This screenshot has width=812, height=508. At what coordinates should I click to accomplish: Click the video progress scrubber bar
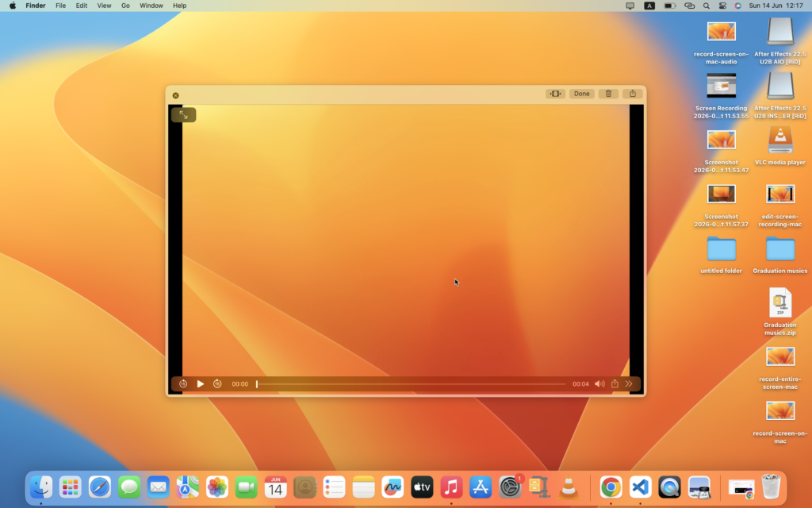pyautogui.click(x=412, y=384)
